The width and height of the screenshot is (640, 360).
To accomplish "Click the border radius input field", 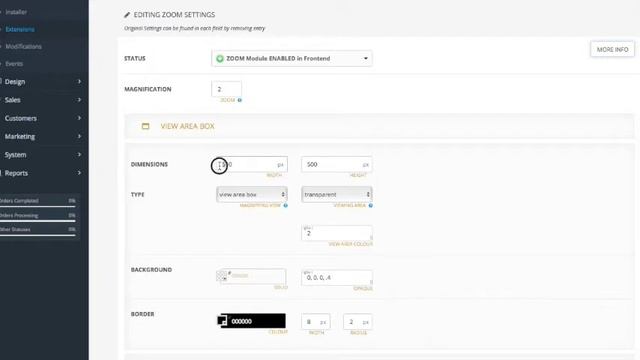I will pyautogui.click(x=358, y=322).
